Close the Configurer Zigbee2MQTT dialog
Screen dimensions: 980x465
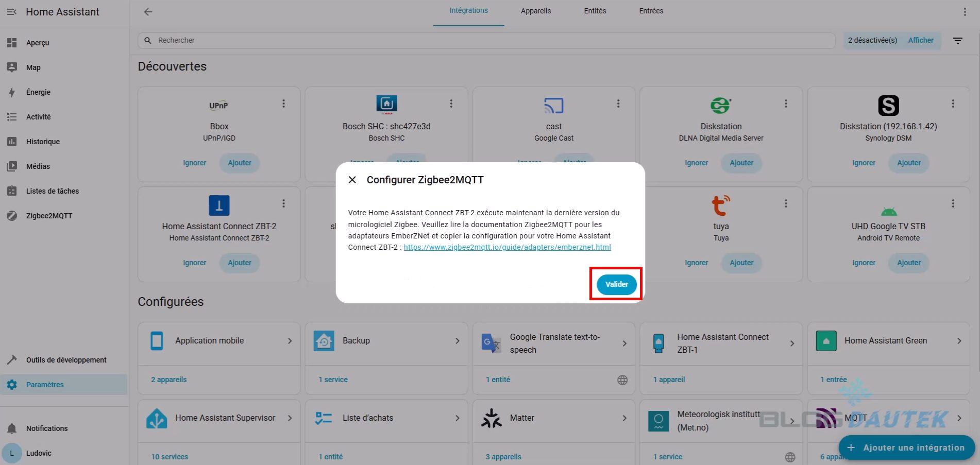pyautogui.click(x=352, y=180)
